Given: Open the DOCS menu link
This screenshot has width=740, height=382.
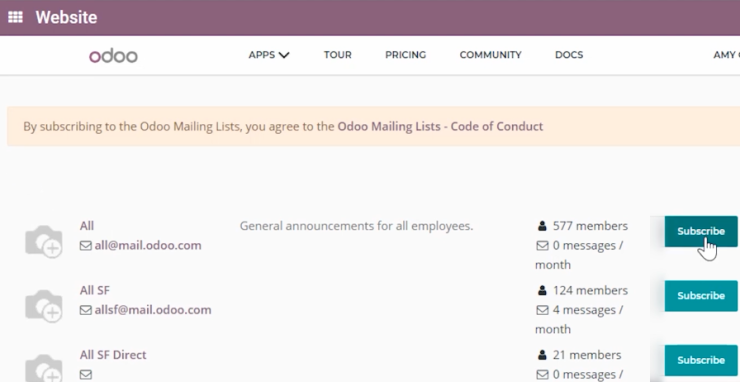Looking at the screenshot, I should (x=569, y=55).
